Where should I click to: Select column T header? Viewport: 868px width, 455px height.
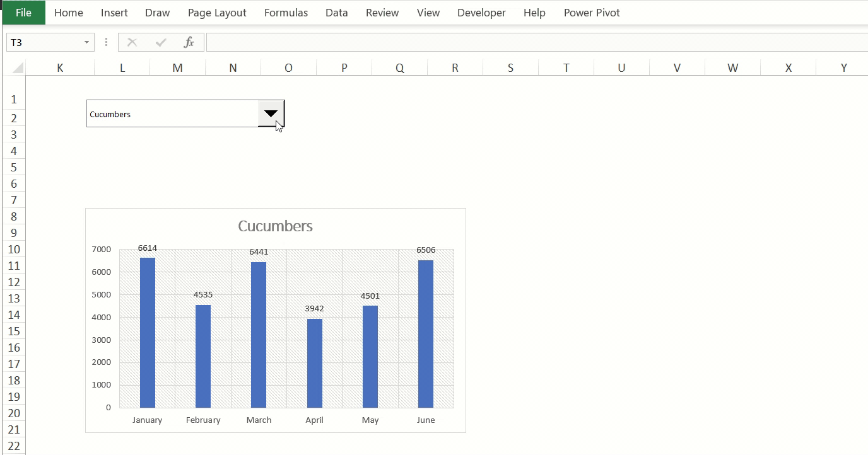coord(566,67)
